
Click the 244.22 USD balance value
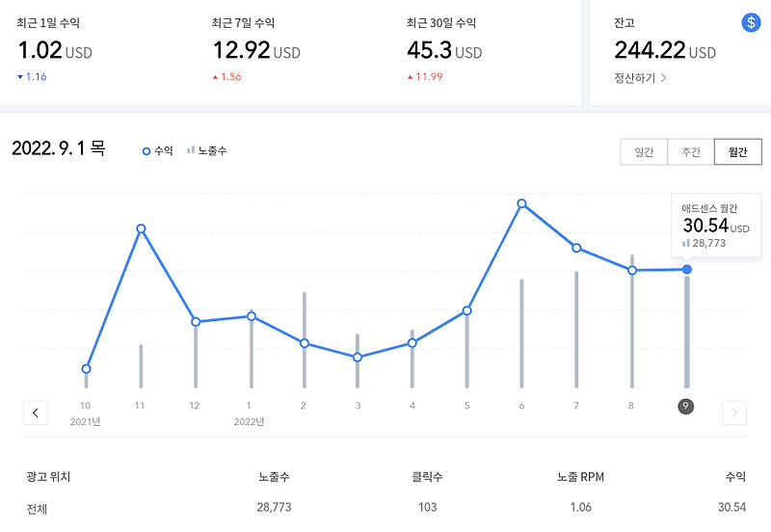[665, 50]
